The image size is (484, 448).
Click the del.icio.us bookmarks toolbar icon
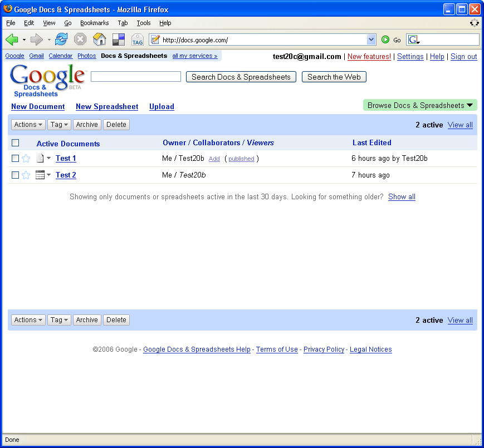click(x=119, y=40)
